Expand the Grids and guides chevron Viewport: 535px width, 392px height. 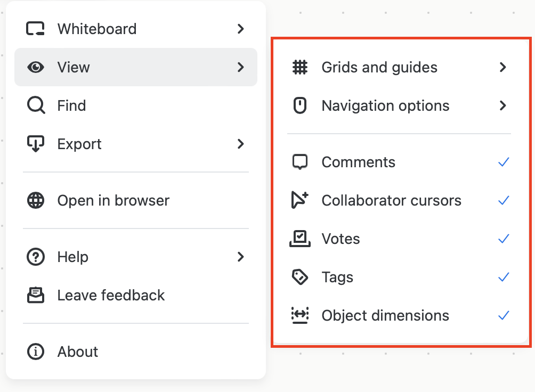point(503,67)
